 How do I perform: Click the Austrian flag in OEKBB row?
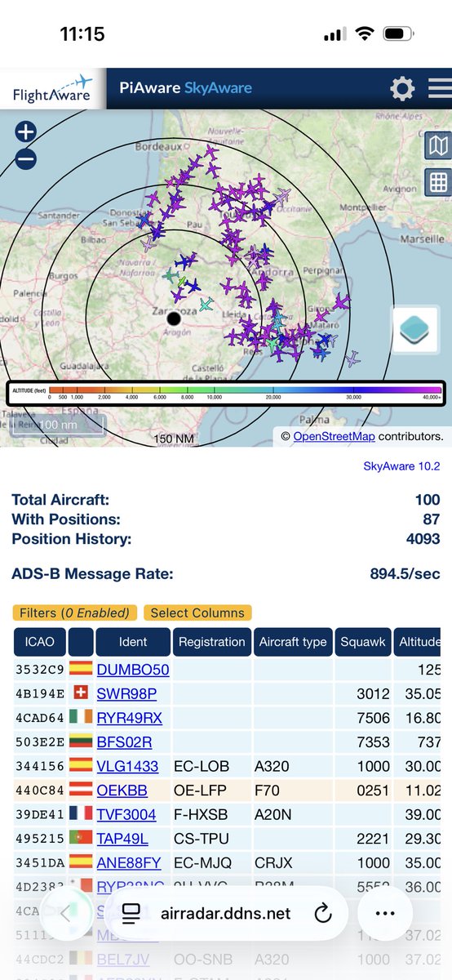(x=81, y=791)
